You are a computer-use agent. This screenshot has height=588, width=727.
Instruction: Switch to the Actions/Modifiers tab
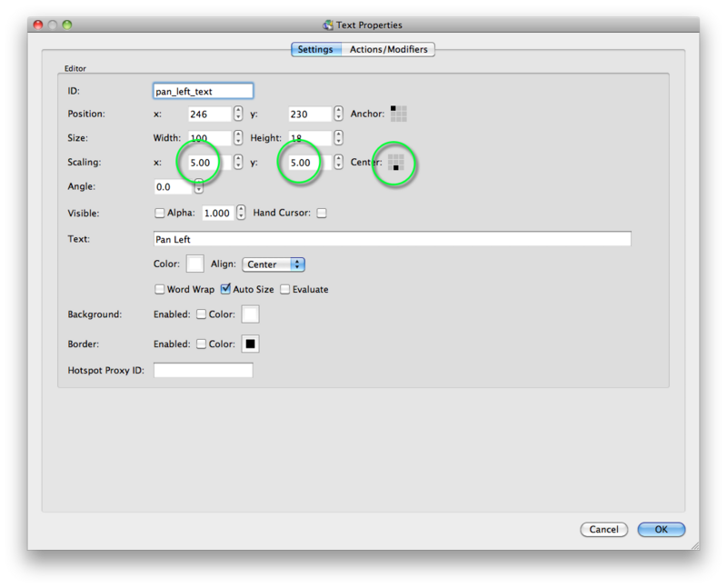tap(388, 49)
